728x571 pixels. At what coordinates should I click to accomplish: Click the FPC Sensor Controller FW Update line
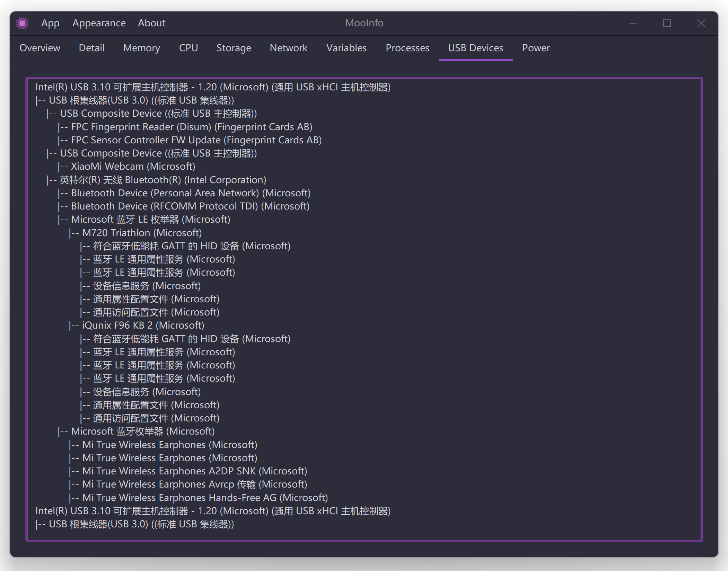[190, 140]
